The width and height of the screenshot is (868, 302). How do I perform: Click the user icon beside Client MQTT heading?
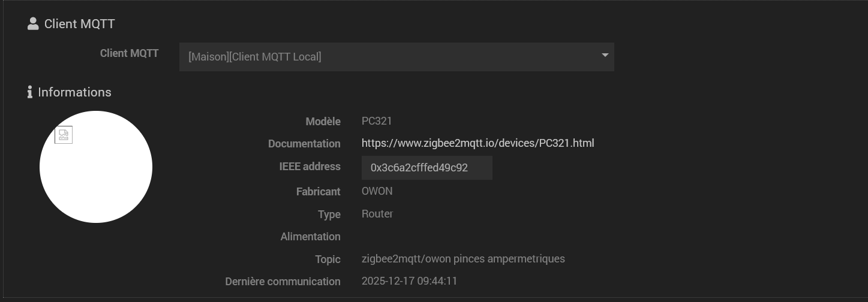coord(33,24)
